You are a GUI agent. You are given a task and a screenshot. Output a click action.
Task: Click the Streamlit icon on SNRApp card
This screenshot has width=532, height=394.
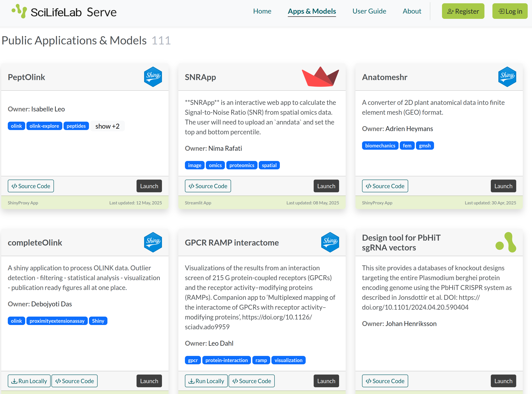[x=320, y=77]
